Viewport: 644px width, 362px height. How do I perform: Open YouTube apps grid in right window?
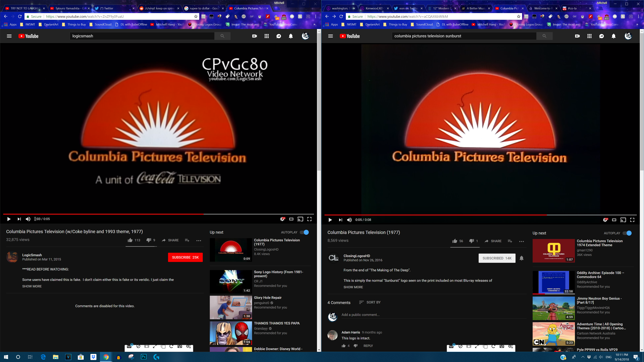[589, 36]
